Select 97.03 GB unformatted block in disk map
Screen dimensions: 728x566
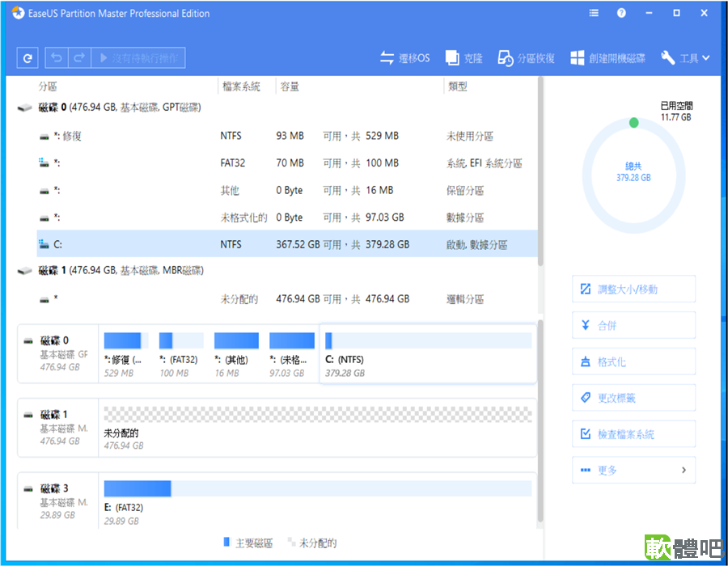(291, 354)
